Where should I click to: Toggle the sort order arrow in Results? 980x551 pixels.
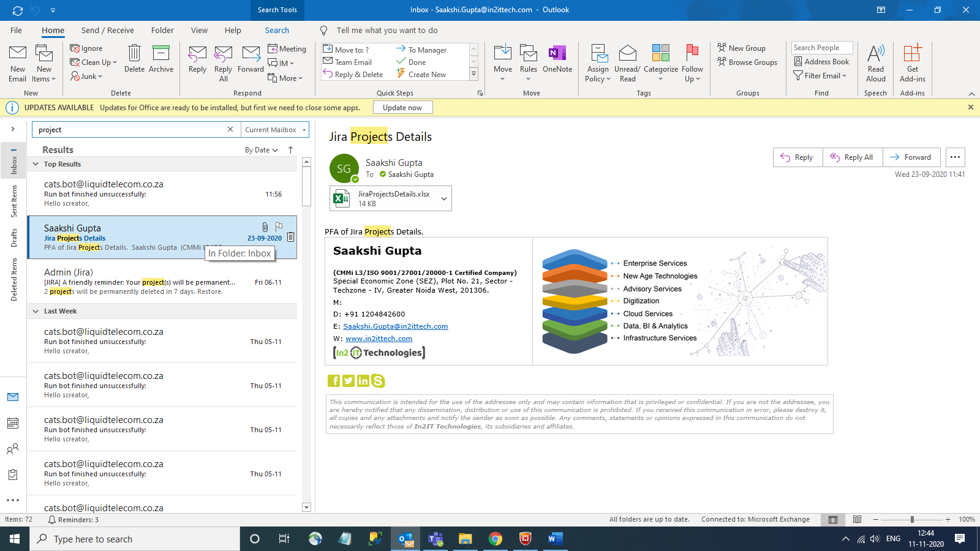click(291, 150)
